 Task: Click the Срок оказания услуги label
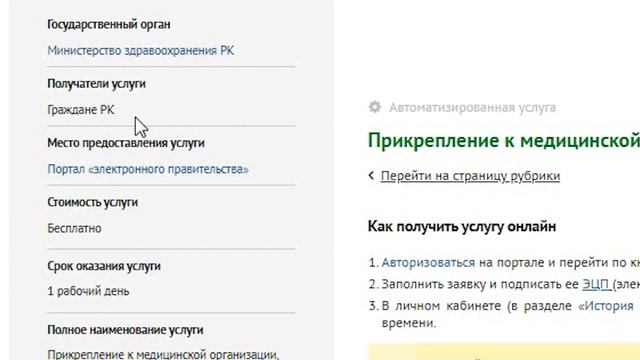point(104,266)
